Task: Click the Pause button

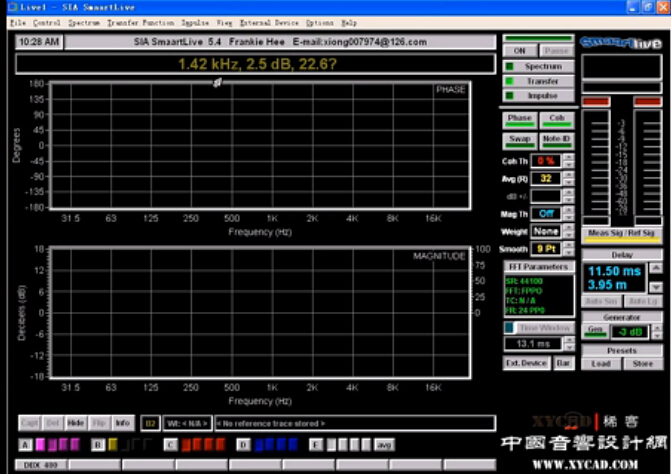Action: click(x=556, y=50)
